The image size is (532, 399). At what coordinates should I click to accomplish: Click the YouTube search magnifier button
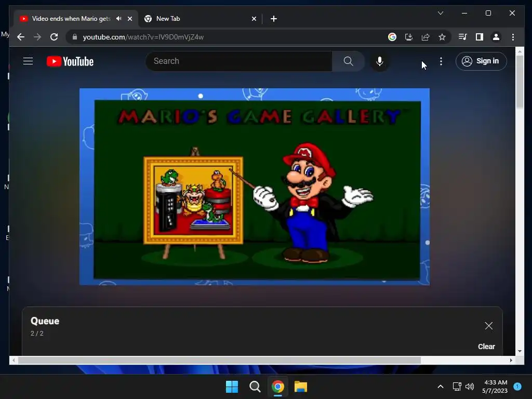pyautogui.click(x=349, y=61)
